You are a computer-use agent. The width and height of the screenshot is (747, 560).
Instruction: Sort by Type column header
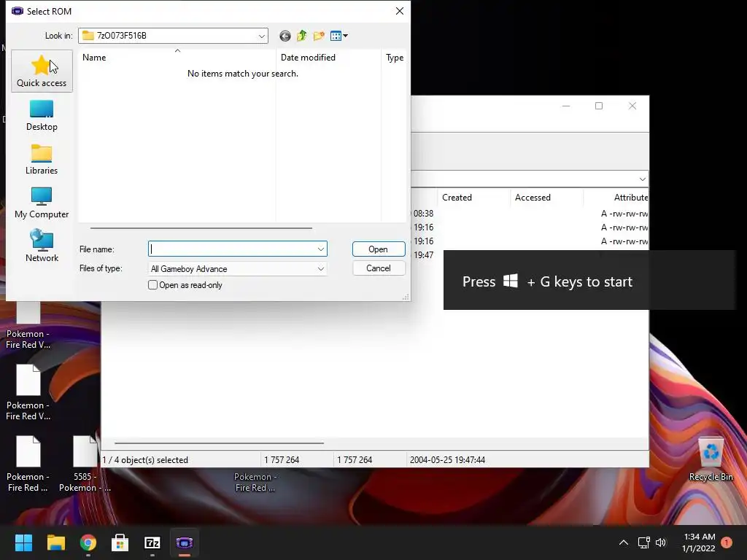[x=395, y=58]
